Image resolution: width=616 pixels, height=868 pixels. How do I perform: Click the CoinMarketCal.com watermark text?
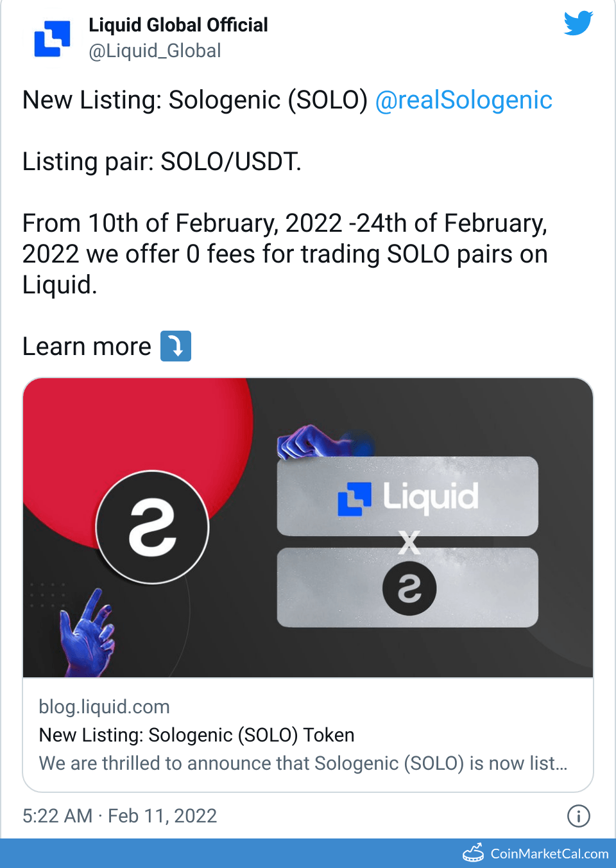coord(549,854)
